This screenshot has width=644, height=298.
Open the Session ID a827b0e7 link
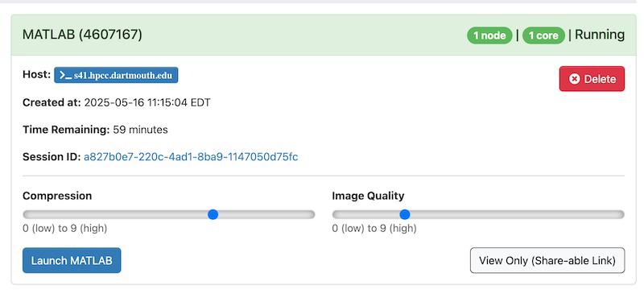tap(191, 157)
